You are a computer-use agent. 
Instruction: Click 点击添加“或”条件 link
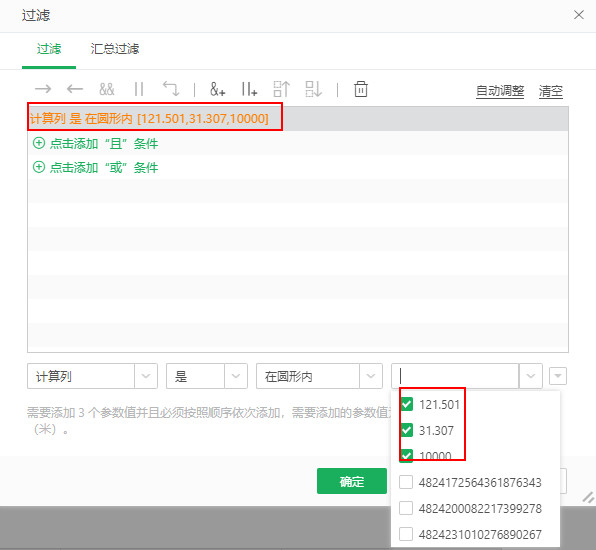104,167
